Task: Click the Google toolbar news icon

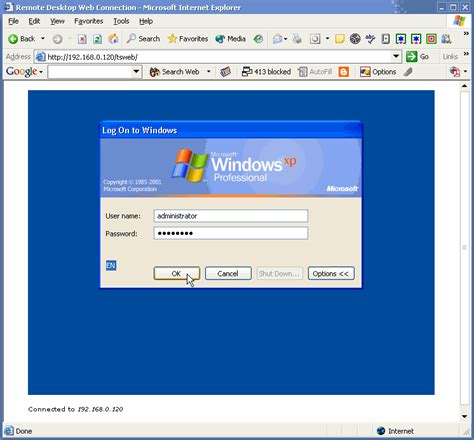Action: point(226,72)
